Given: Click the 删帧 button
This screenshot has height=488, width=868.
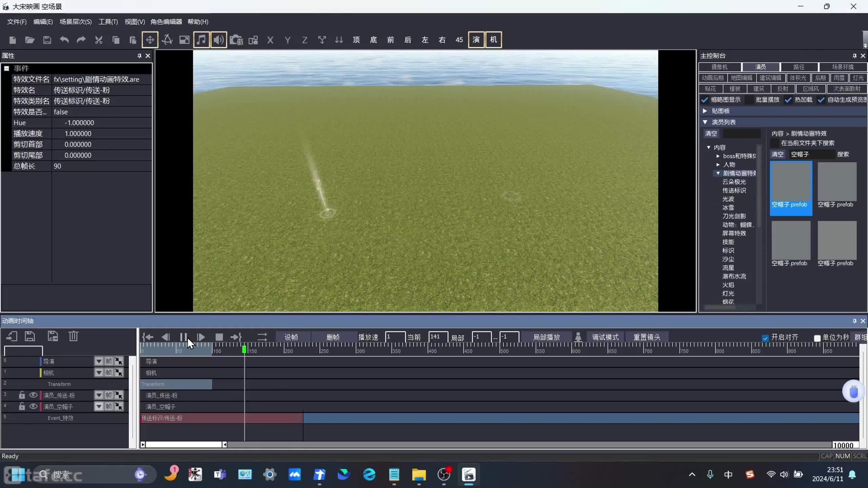Looking at the screenshot, I should point(333,337).
